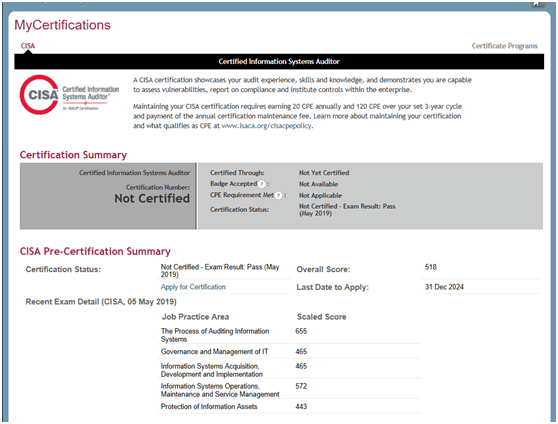Viewport: 558px width, 424px height.
Task: Click the Recent Exam Detail line
Action: [101, 302]
